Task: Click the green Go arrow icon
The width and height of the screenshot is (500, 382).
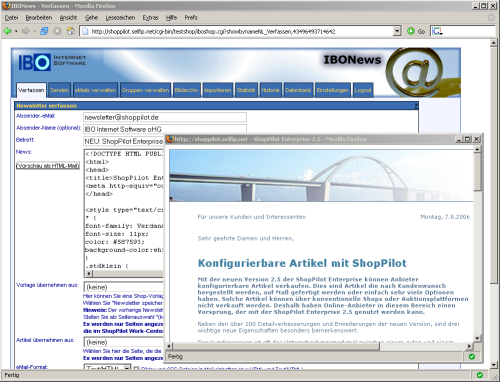Action: click(411, 31)
